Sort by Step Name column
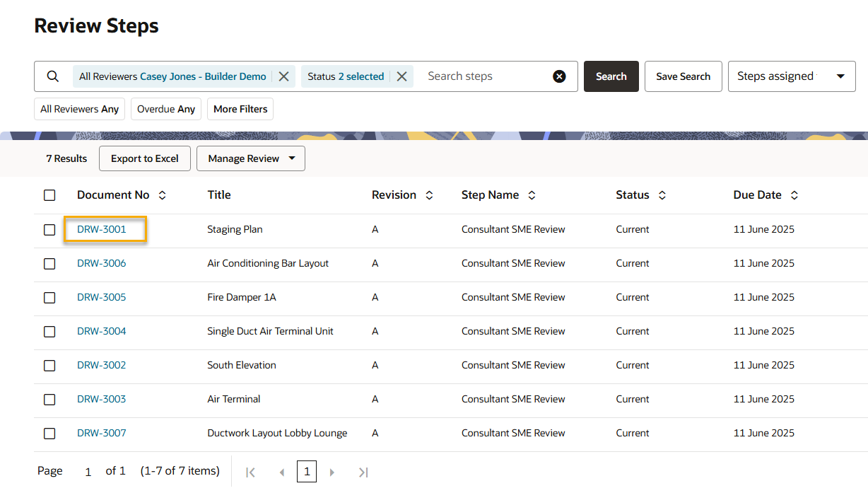Screen dimensions: 868x493 (532, 195)
